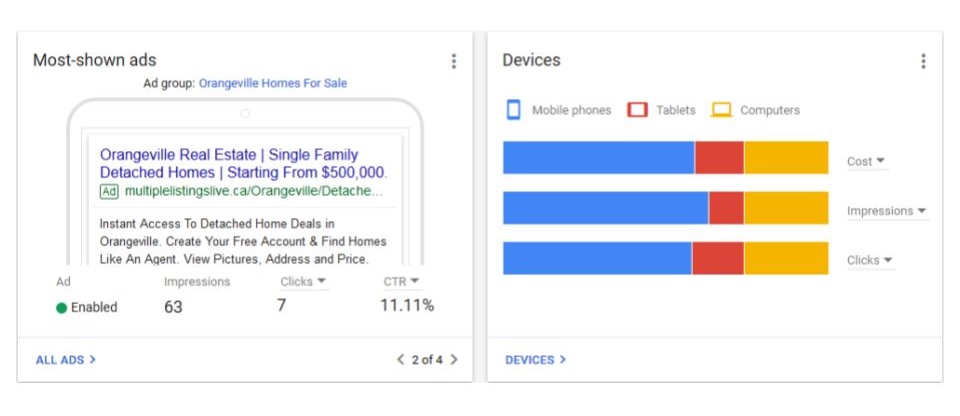Expand the Cost metric dropdown
960x416 pixels.
866,161
